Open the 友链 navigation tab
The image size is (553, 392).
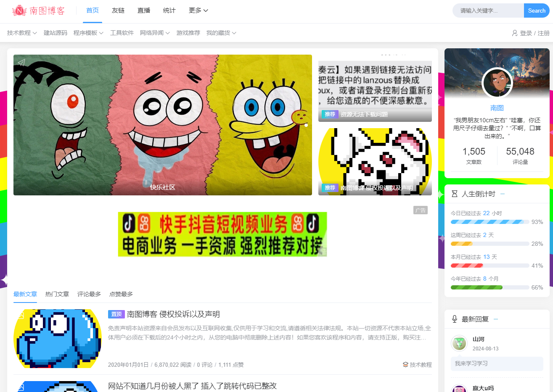coord(118,11)
